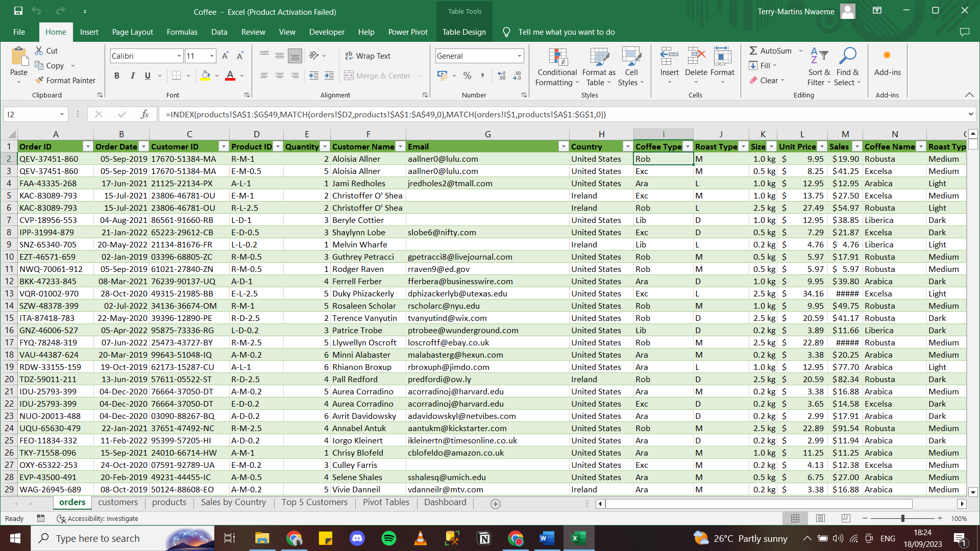Click the Insert Function fx icon
Viewport: 980px width, 551px height.
coord(144,114)
